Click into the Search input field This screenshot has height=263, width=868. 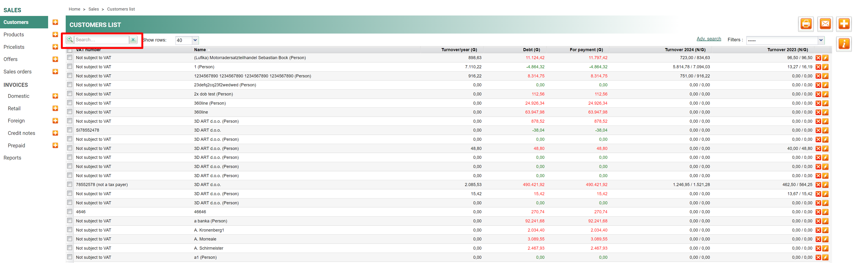tap(101, 40)
